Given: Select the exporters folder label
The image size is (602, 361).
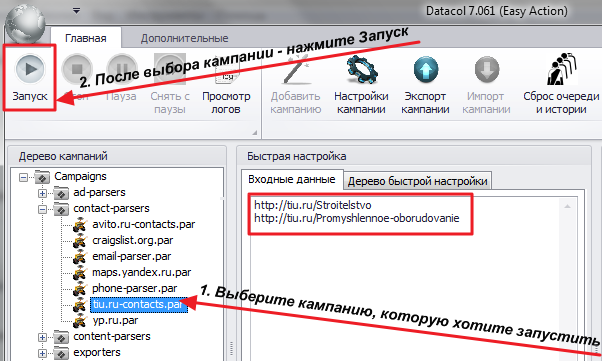Looking at the screenshot, I should tap(97, 352).
